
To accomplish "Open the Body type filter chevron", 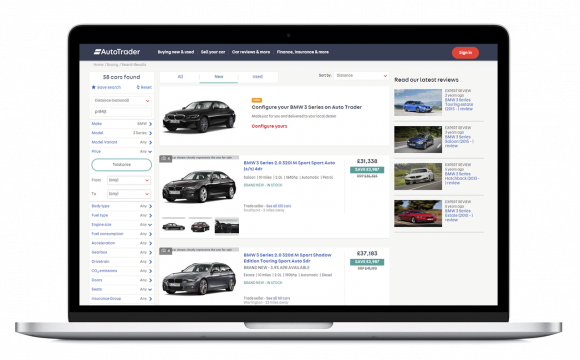I will click(x=150, y=206).
